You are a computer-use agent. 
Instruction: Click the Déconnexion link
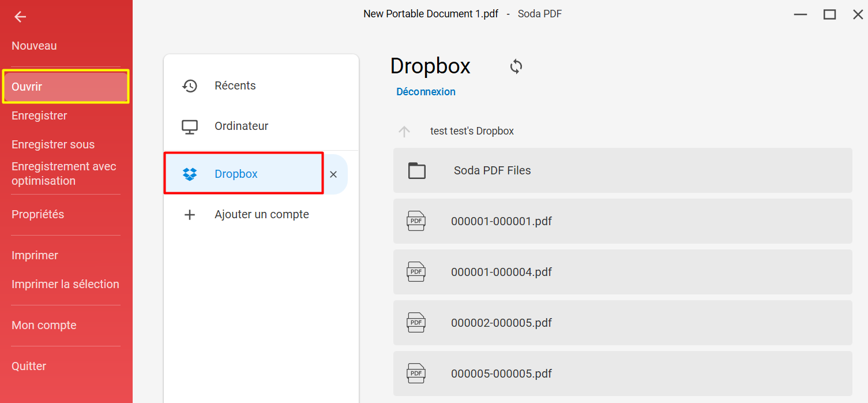pos(426,92)
